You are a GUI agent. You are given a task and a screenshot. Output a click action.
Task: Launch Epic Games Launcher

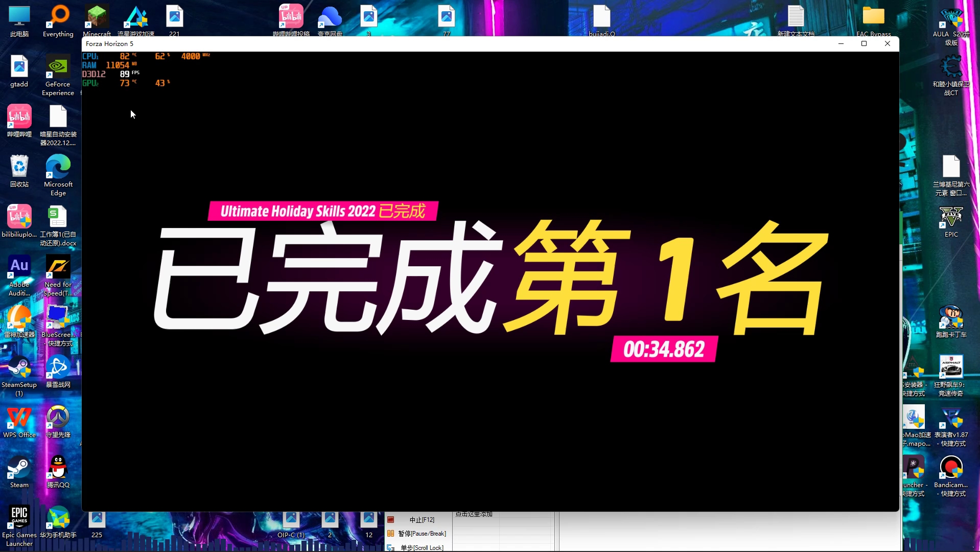click(x=19, y=526)
